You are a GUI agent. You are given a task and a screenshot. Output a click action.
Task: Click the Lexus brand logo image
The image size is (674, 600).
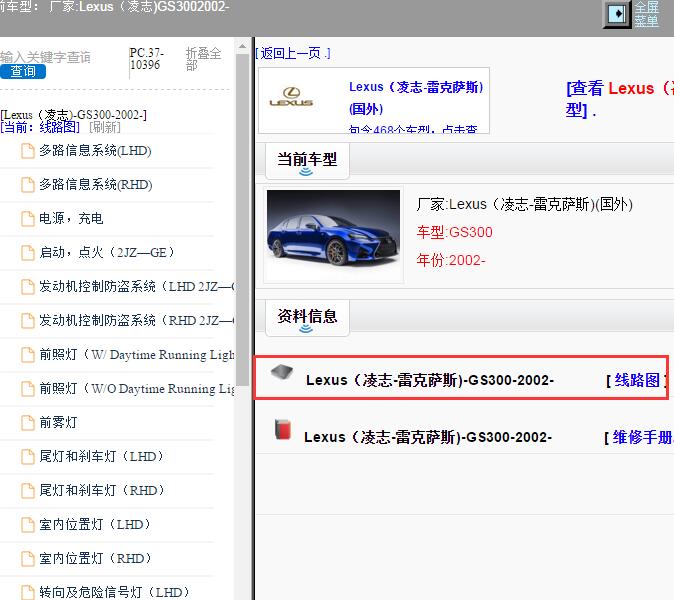pos(291,97)
